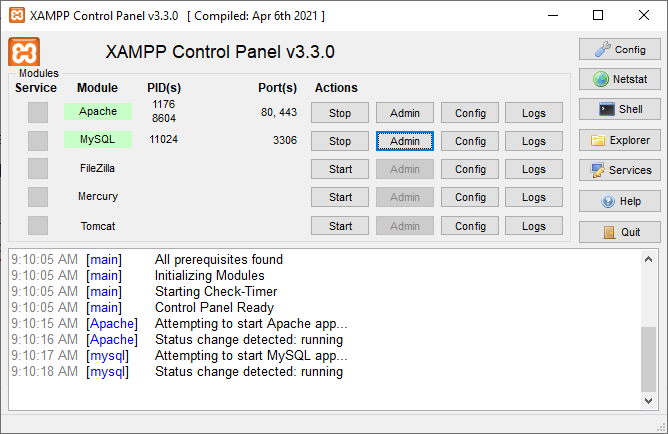Image resolution: width=668 pixels, height=434 pixels.
Task: Open the Apache Config options
Action: (470, 113)
